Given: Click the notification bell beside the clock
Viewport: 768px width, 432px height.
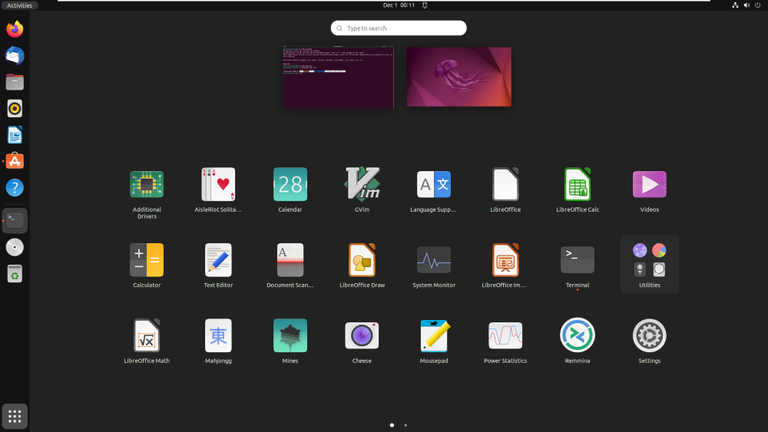Looking at the screenshot, I should 425,5.
